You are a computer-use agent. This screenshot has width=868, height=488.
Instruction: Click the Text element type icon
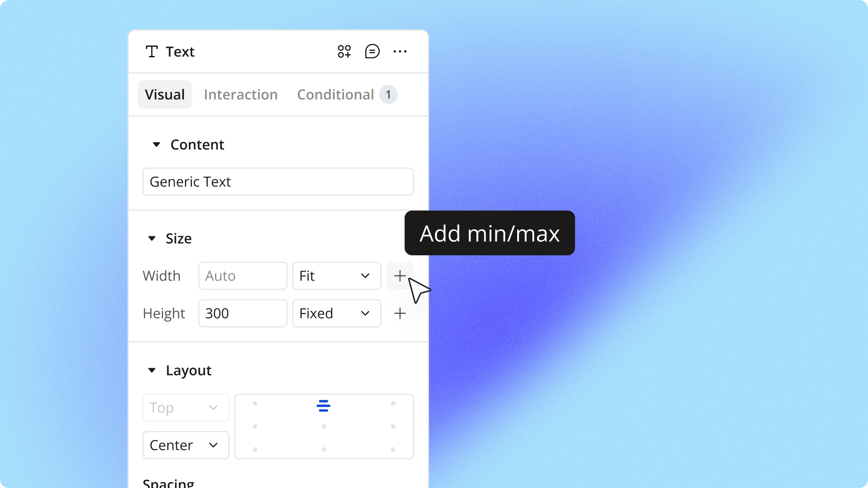tap(152, 52)
